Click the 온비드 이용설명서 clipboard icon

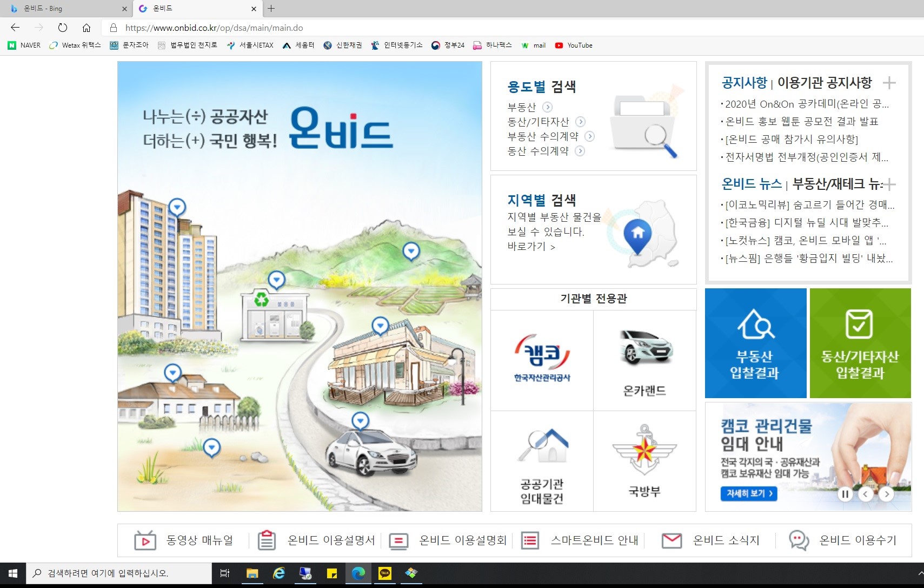(x=267, y=540)
